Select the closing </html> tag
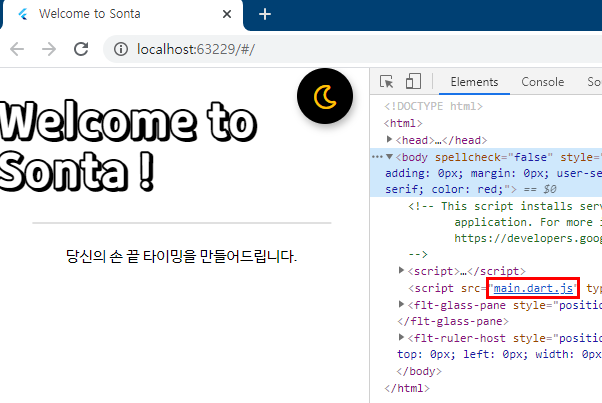This screenshot has height=403, width=602. click(x=407, y=388)
